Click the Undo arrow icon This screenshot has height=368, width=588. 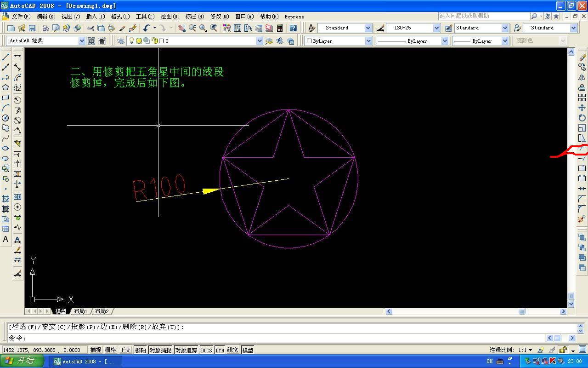147,28
